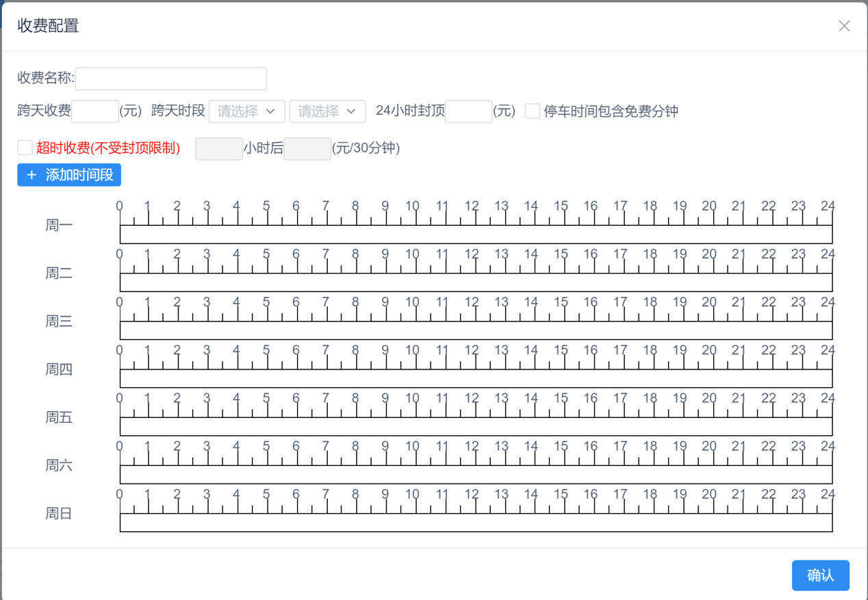868x600 pixels.
Task: Select the 周三 time bar
Action: pos(476,330)
